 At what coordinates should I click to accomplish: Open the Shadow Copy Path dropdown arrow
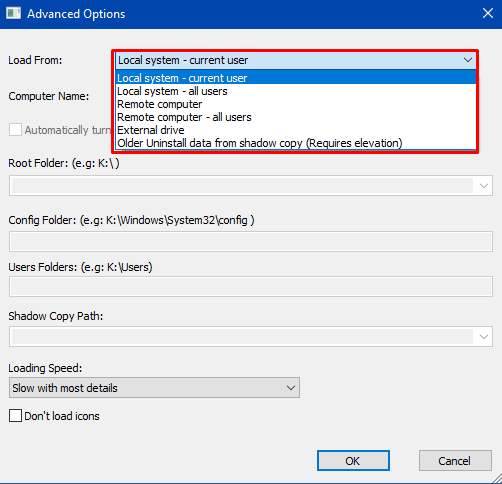(x=483, y=337)
